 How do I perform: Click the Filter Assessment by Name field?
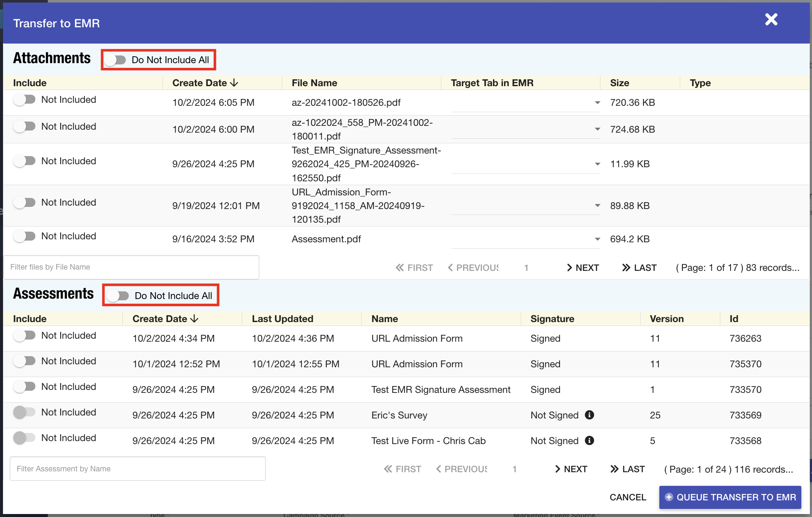coord(137,469)
